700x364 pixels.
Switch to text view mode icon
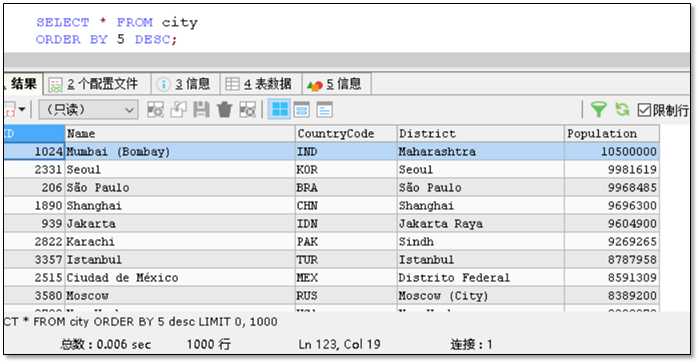325,109
